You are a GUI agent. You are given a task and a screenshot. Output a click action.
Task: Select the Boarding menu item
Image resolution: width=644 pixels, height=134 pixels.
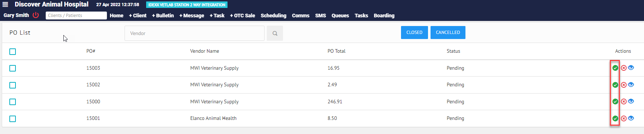[x=384, y=16]
